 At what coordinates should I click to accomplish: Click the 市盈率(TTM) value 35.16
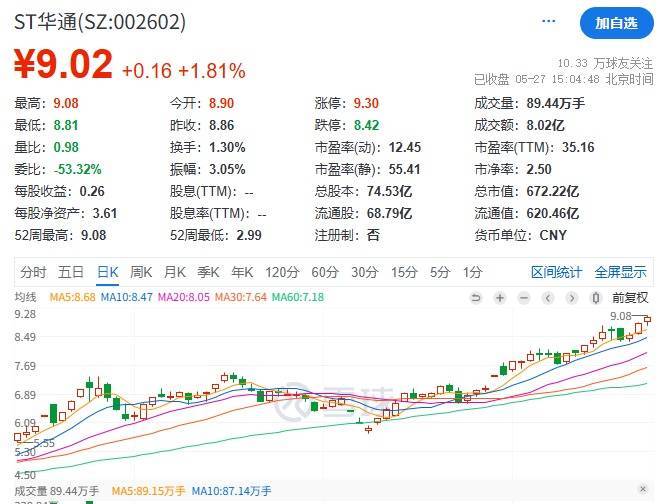coord(578,147)
